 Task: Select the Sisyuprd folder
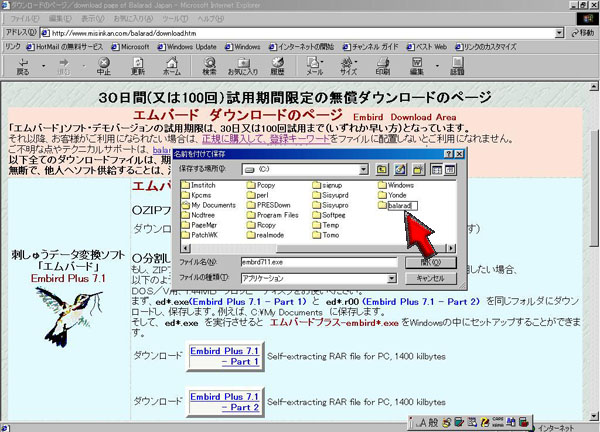pyautogui.click(x=331, y=195)
